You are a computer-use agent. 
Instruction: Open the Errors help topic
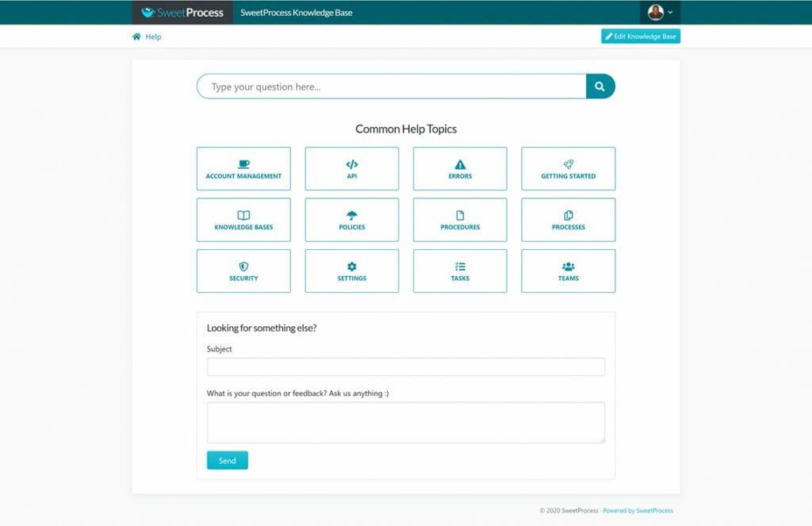click(460, 168)
